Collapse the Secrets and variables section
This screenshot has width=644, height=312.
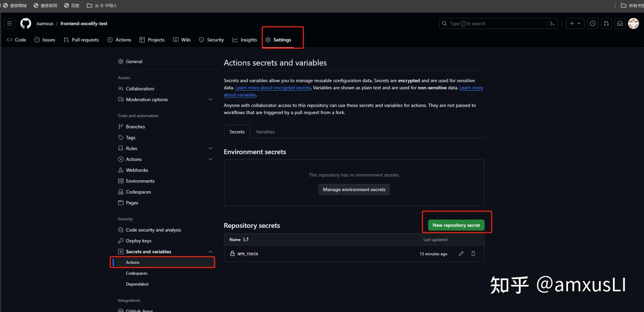[210, 252]
